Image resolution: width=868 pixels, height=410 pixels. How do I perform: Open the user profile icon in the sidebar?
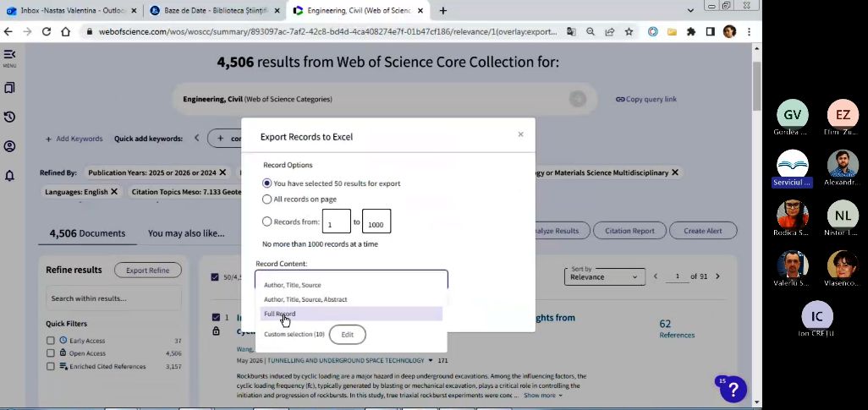pyautogui.click(x=9, y=146)
